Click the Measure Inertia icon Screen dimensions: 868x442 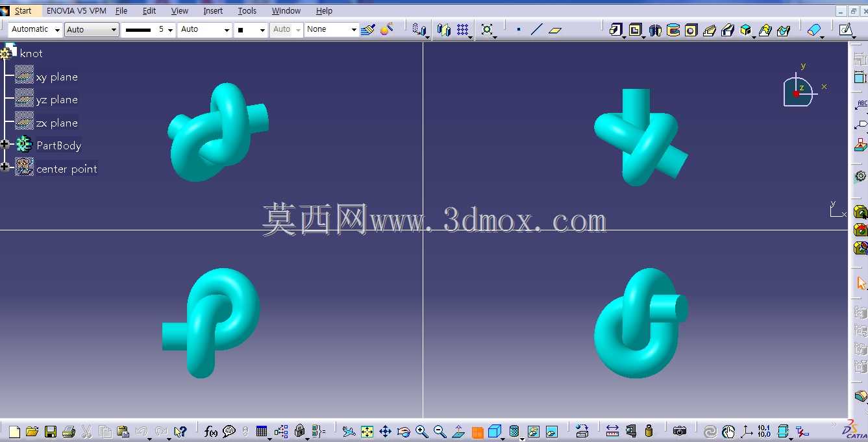click(x=649, y=432)
